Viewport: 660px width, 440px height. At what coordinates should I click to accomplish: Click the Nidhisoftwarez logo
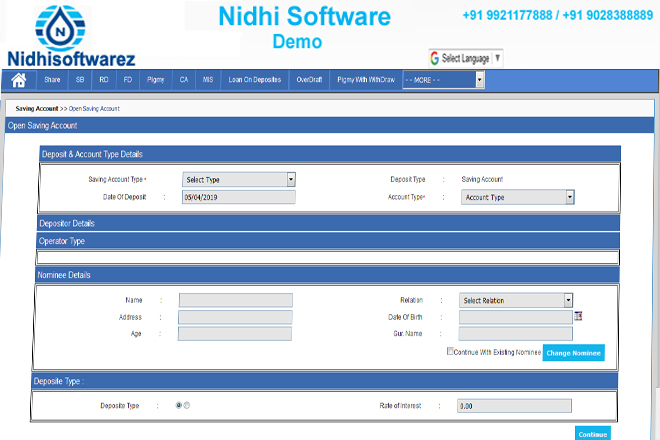pyautogui.click(x=71, y=36)
